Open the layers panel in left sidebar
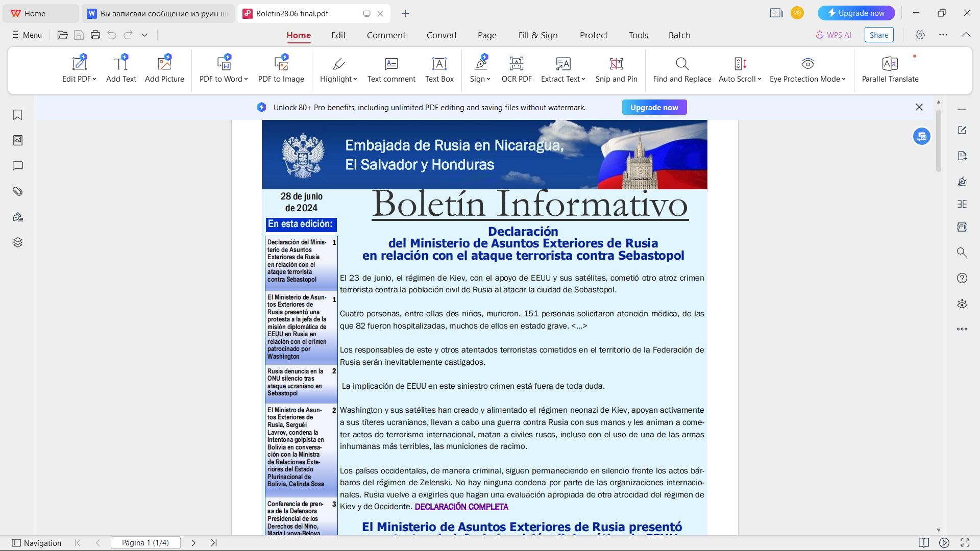 click(18, 242)
